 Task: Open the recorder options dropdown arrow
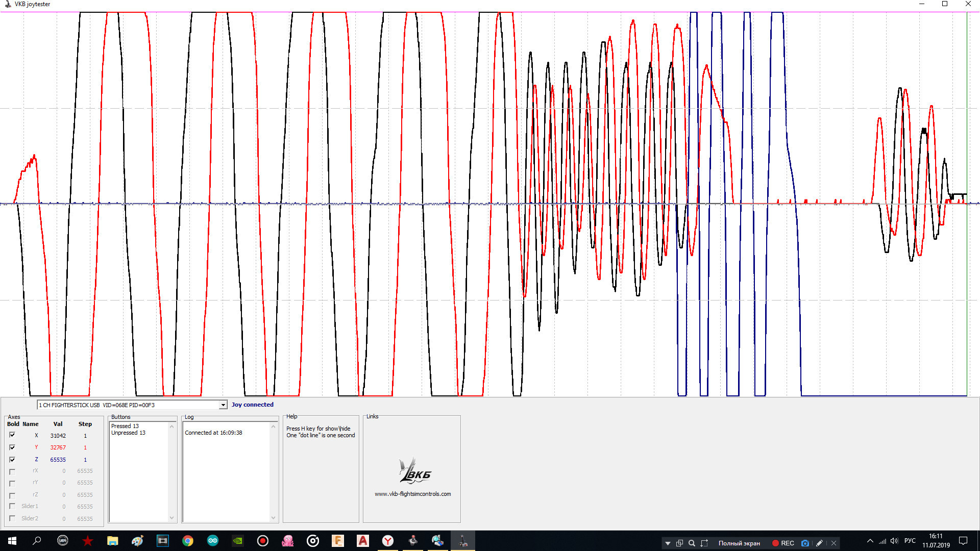(668, 543)
